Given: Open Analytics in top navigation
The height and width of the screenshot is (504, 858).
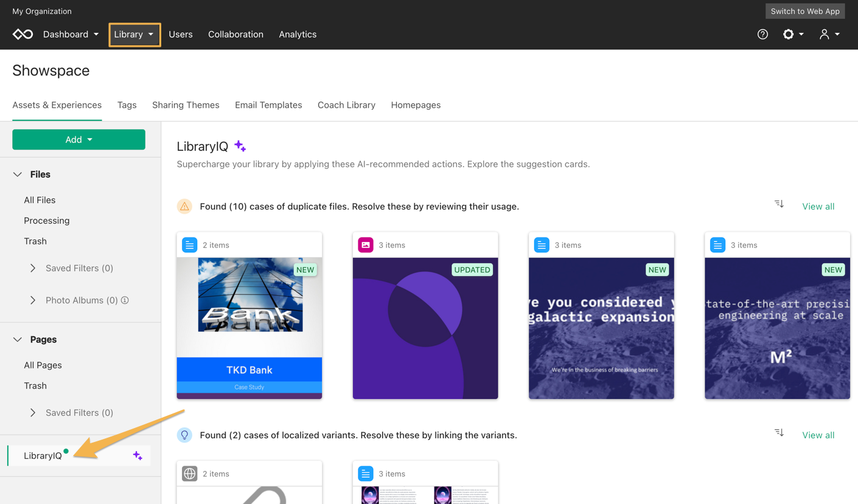Looking at the screenshot, I should pyautogui.click(x=298, y=34).
